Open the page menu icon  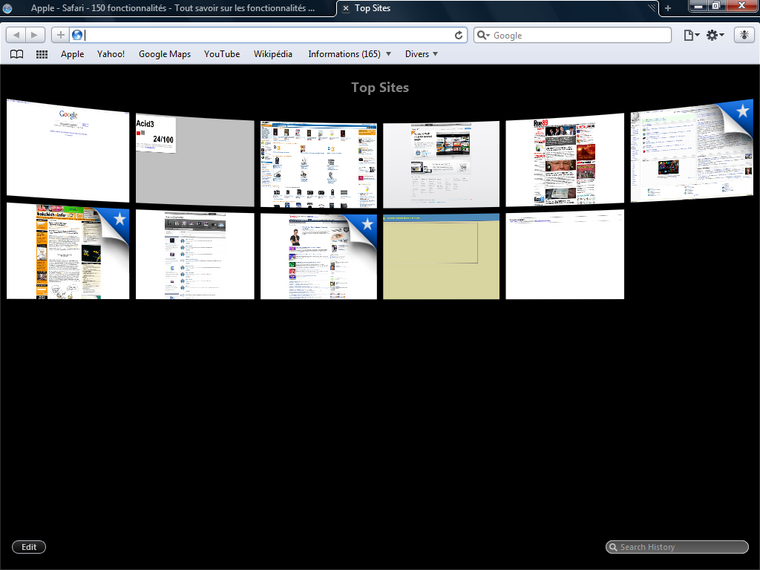691,35
